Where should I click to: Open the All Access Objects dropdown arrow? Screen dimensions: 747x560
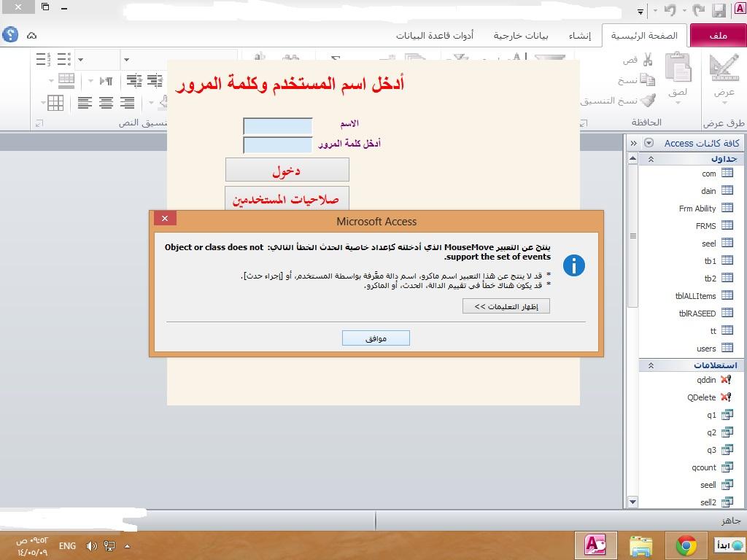point(649,143)
